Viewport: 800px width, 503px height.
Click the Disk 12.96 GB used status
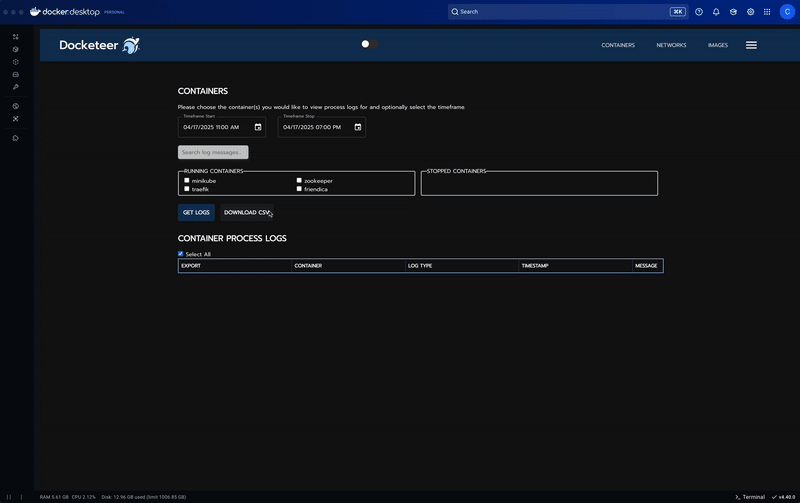point(143,497)
